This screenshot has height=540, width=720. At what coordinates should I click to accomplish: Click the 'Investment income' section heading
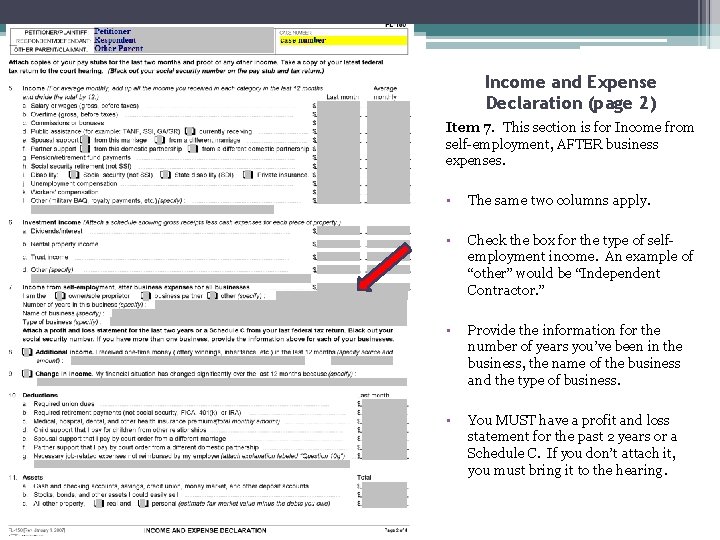pyautogui.click(x=51, y=222)
